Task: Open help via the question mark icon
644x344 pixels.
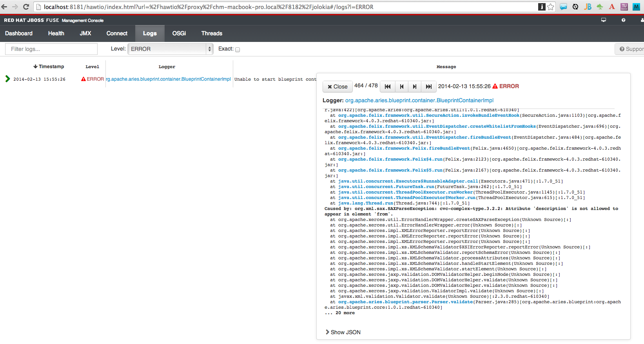Action: tap(623, 20)
